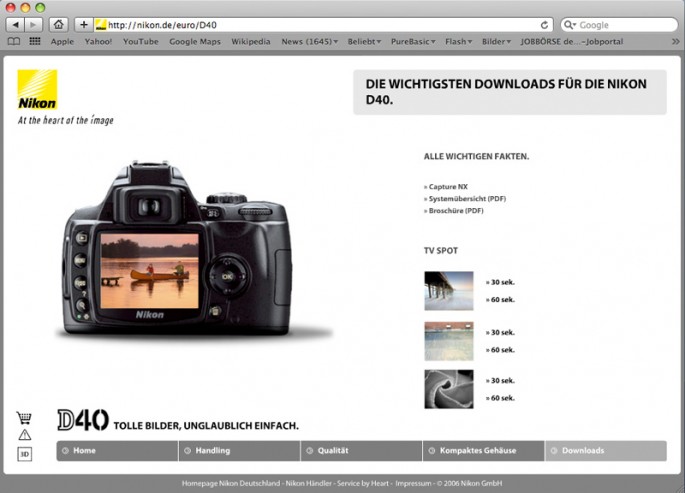The image size is (685, 493).
Task: Go back with the browser back arrow
Action: pyautogui.click(x=16, y=25)
